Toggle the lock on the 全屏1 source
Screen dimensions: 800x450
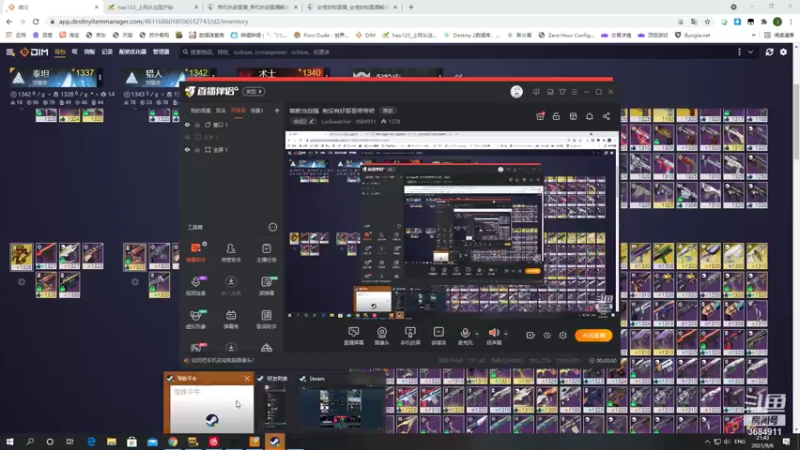[197, 150]
